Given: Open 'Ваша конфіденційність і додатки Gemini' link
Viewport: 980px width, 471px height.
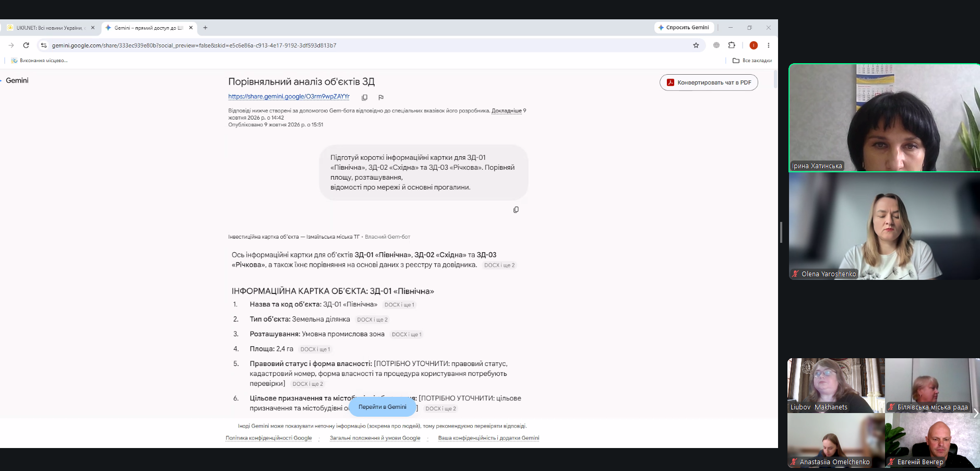Looking at the screenshot, I should click(489, 438).
